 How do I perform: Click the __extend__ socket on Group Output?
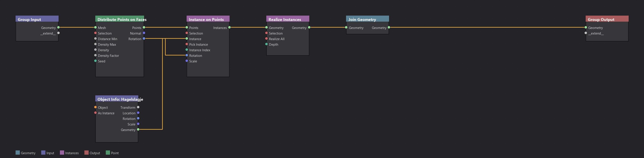coord(586,33)
